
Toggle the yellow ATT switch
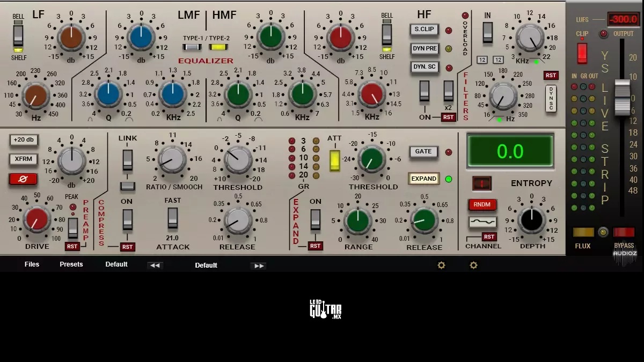tap(335, 160)
